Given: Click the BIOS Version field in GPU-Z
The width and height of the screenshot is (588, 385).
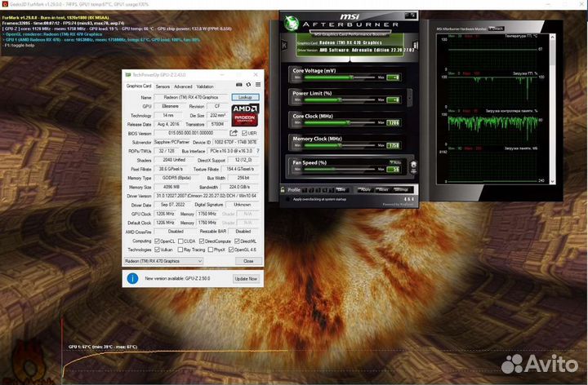Looking at the screenshot, I should tap(191, 133).
